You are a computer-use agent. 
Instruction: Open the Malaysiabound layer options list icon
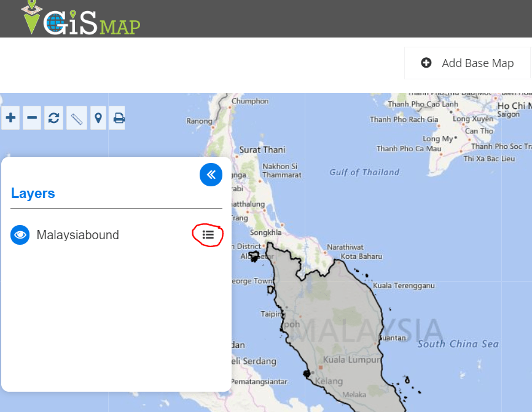(208, 235)
